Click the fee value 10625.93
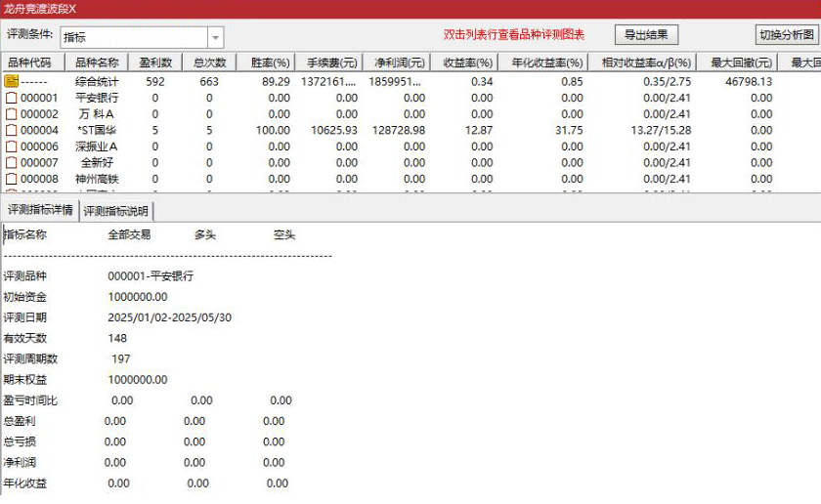The image size is (821, 504). tap(334, 130)
